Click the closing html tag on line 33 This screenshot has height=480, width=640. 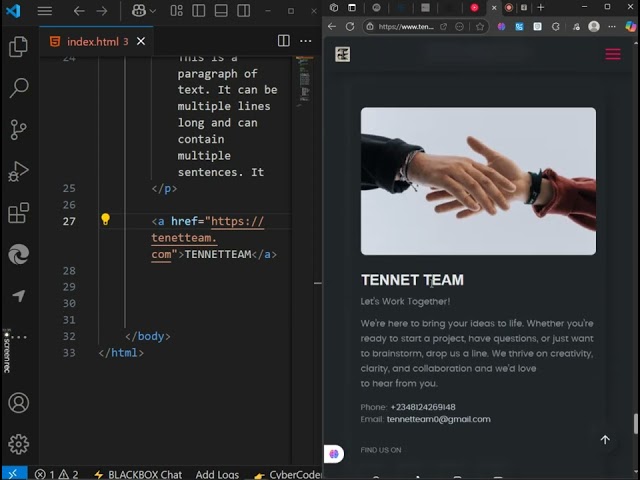[121, 353]
